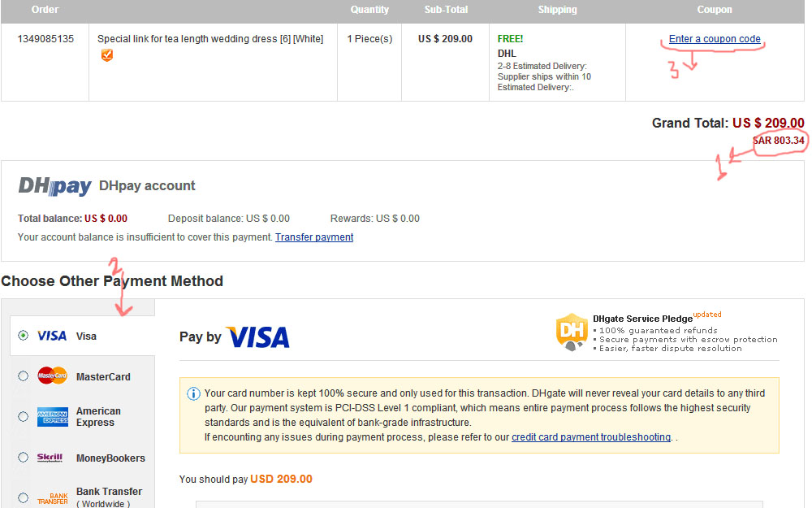Choose the American Express radio button
This screenshot has width=812, height=508.
23,417
